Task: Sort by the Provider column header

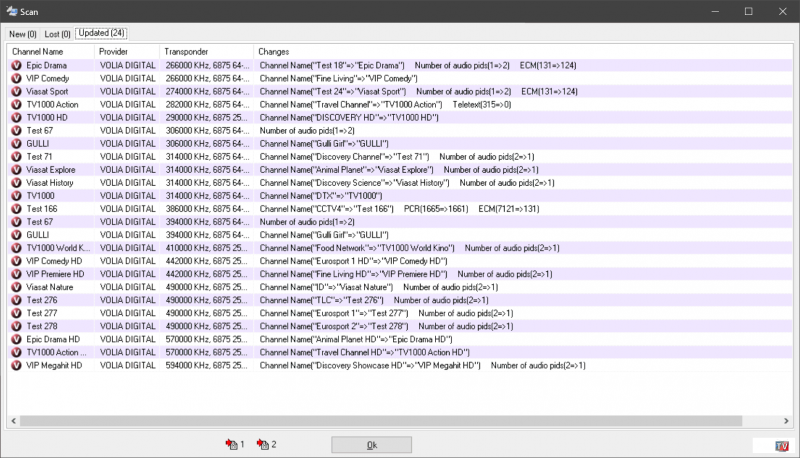Action: point(126,51)
